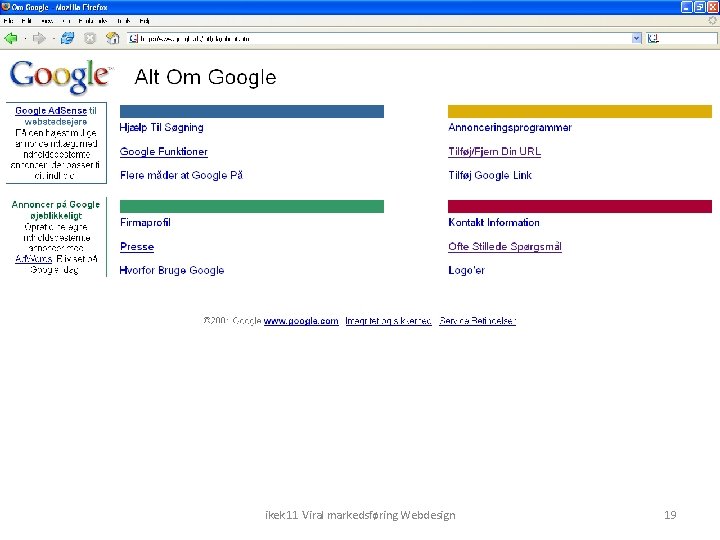Open the Bookmarks menu
The height and width of the screenshot is (540, 720).
click(93, 21)
